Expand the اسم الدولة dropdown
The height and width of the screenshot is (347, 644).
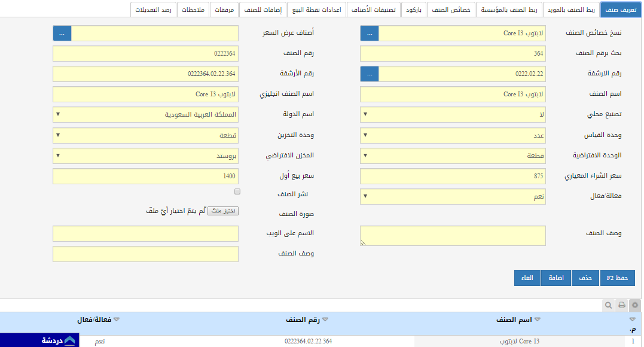click(145, 114)
